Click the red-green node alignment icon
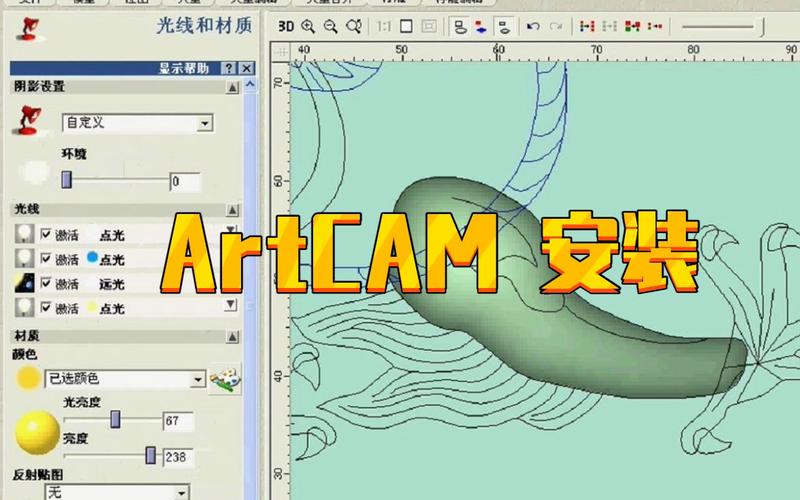 (633, 26)
